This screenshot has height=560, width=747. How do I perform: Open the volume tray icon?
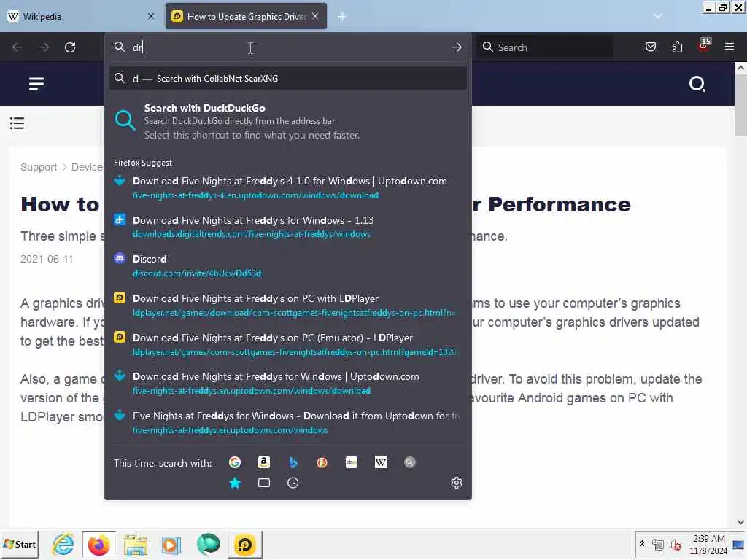(x=675, y=544)
